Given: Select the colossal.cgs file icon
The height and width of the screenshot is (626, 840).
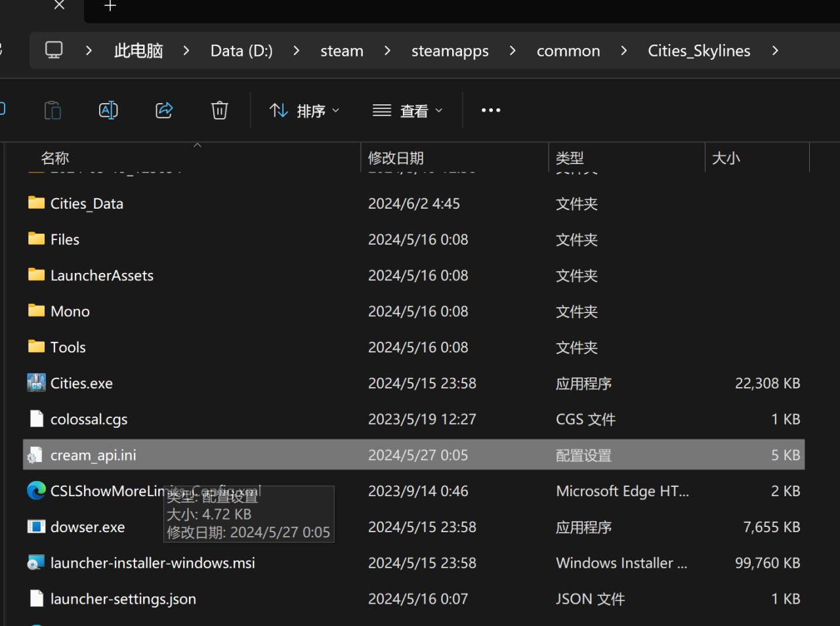Looking at the screenshot, I should 37,419.
